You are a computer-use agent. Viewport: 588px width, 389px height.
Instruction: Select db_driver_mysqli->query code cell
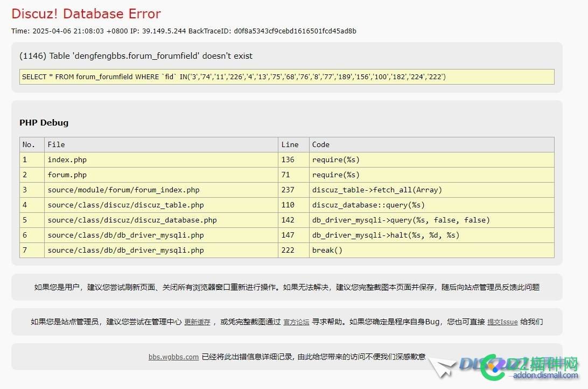point(432,220)
